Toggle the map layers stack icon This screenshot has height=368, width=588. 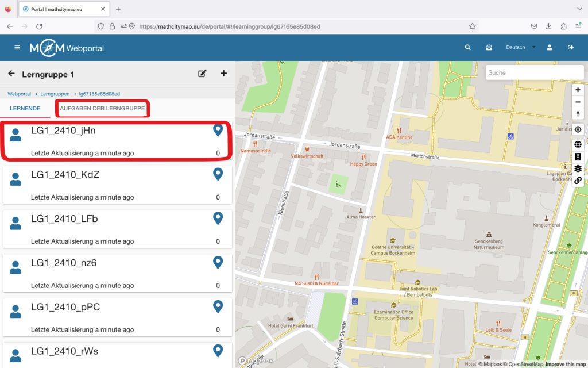point(578,168)
